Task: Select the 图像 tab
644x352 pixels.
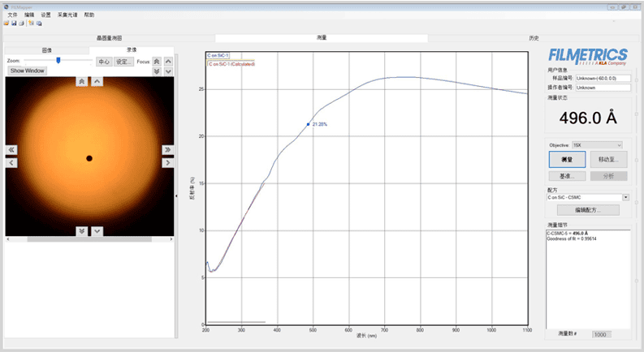Action: tap(46, 49)
